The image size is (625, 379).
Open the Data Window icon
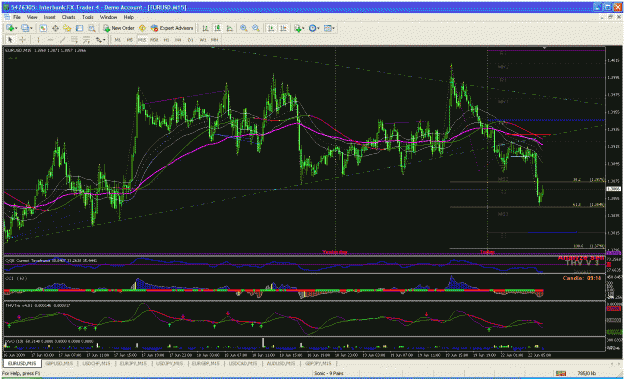pos(55,28)
